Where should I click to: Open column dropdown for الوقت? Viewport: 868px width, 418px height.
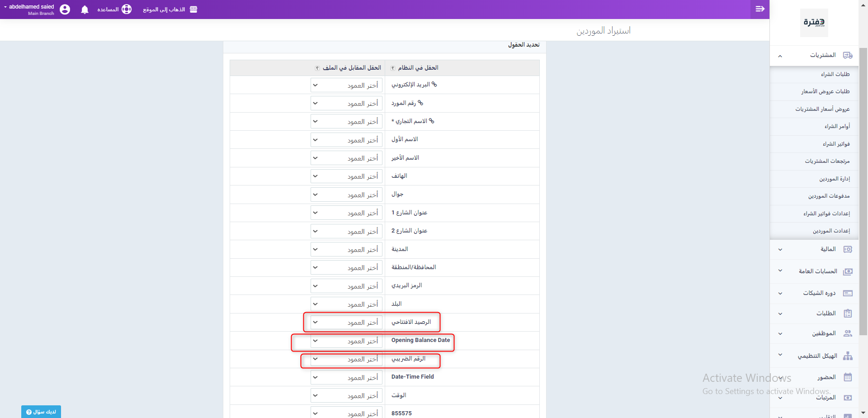click(346, 395)
